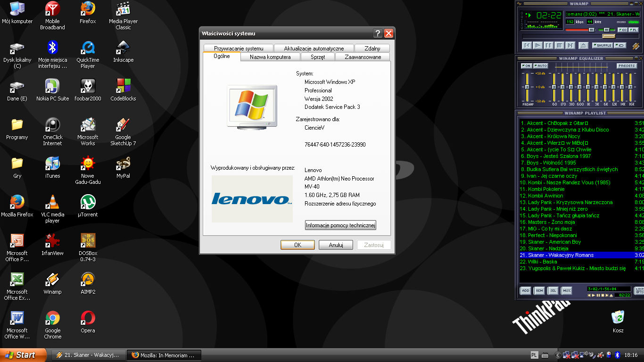Switch the Winamp equalizer ON button

click(x=527, y=66)
